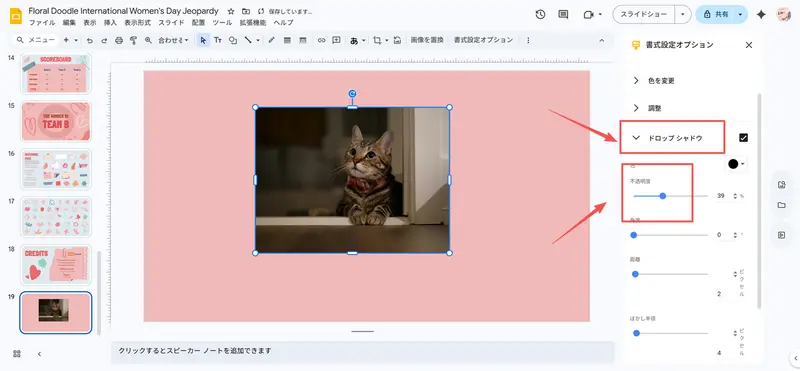Click the blur radius slider handle
The height and width of the screenshot is (371, 800).
(x=636, y=333)
